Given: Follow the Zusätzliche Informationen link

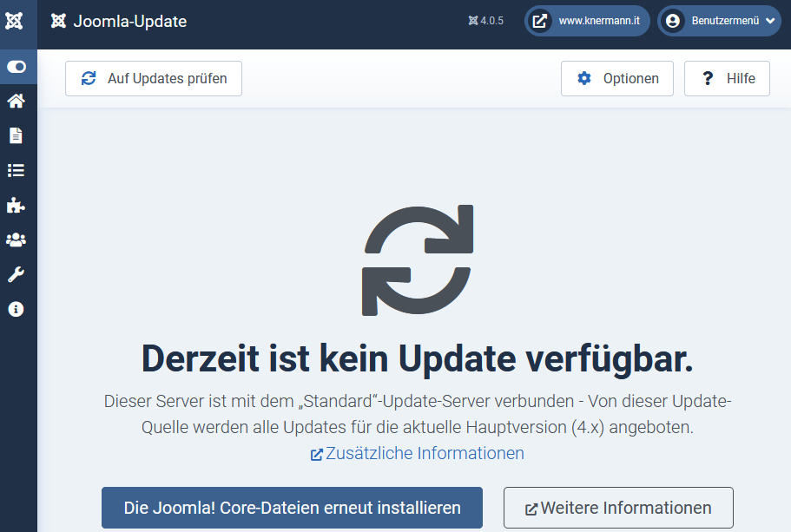Looking at the screenshot, I should pos(417,453).
